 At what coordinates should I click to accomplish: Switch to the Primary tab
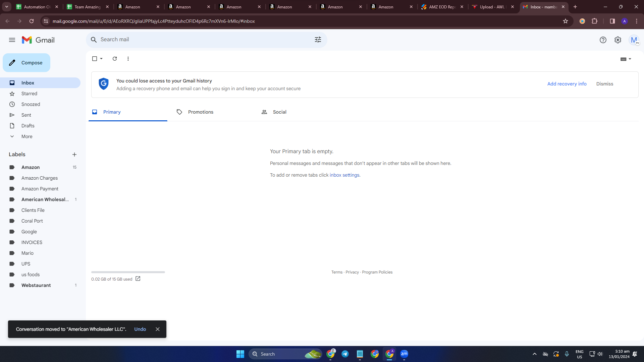128,112
